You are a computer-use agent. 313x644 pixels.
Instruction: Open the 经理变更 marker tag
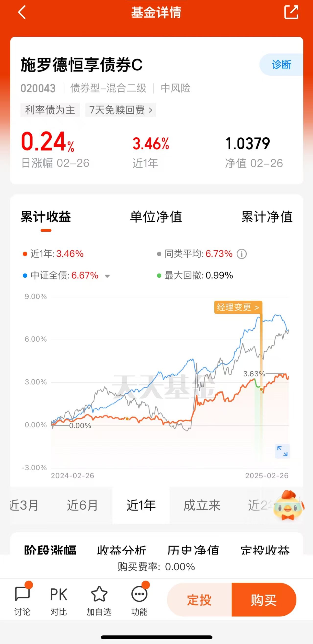tap(238, 307)
